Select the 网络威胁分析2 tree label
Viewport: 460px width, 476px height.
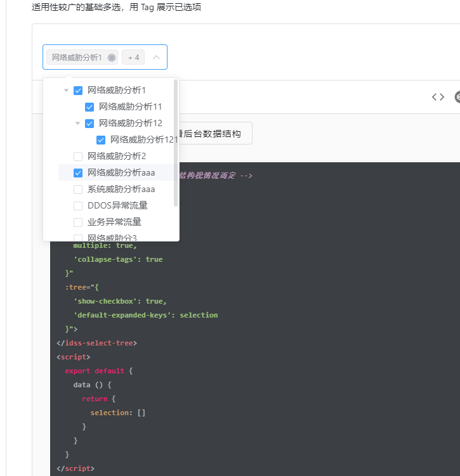117,156
